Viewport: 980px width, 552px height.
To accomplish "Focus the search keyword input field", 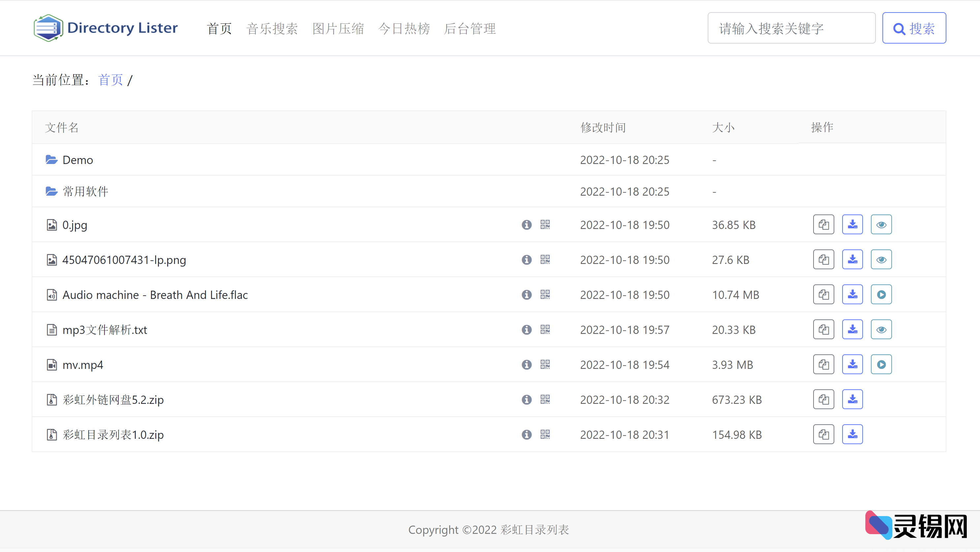I will point(791,28).
